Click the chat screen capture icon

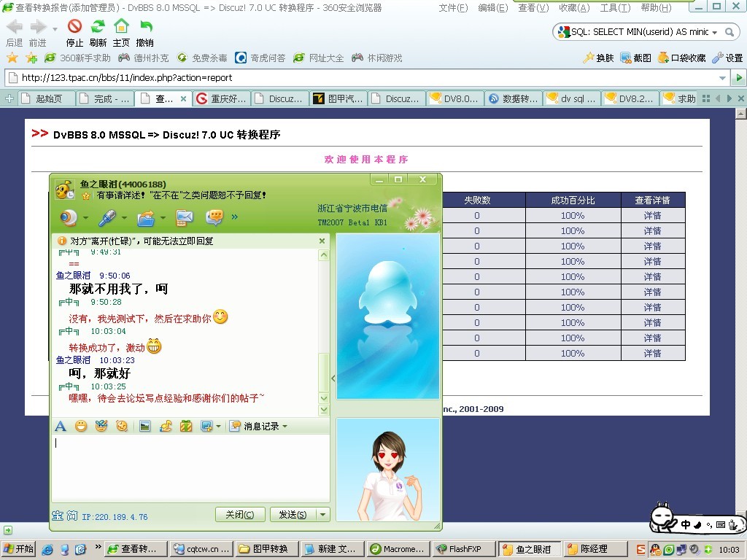[206, 426]
